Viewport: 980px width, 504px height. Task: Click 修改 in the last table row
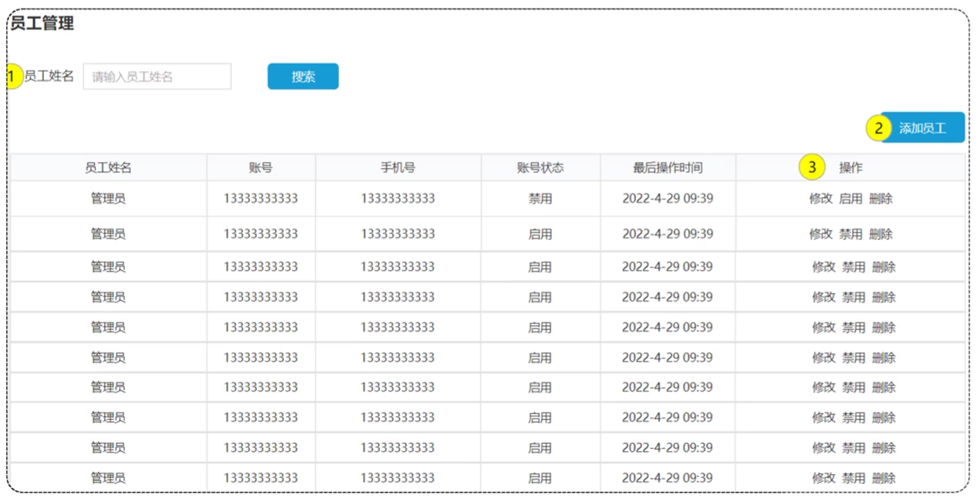[x=823, y=478]
